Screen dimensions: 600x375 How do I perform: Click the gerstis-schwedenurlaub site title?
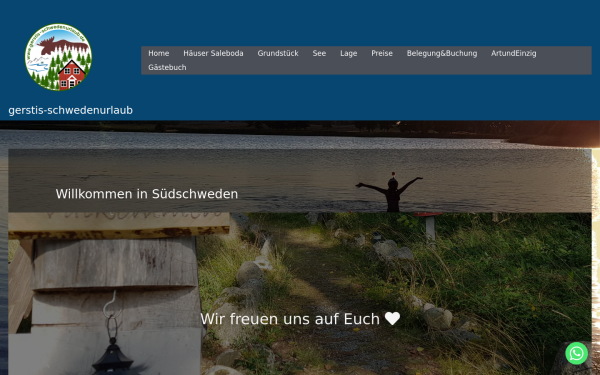click(x=70, y=110)
